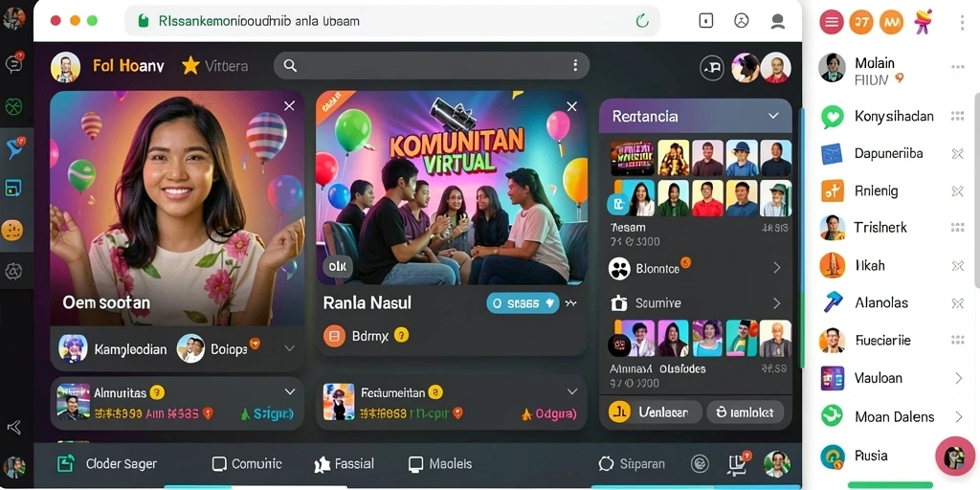Viewport: 980px width, 490px height.
Task: Click the pink floating avatar button at bottom right
Action: click(x=955, y=456)
